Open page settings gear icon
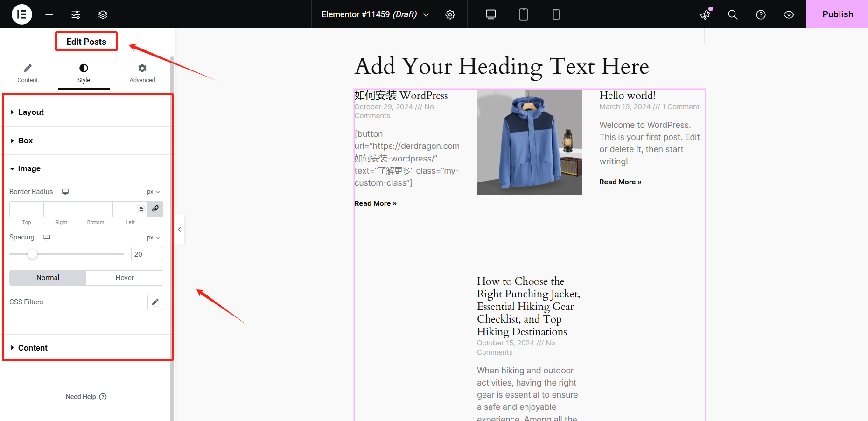Image resolution: width=868 pixels, height=421 pixels. (x=450, y=14)
